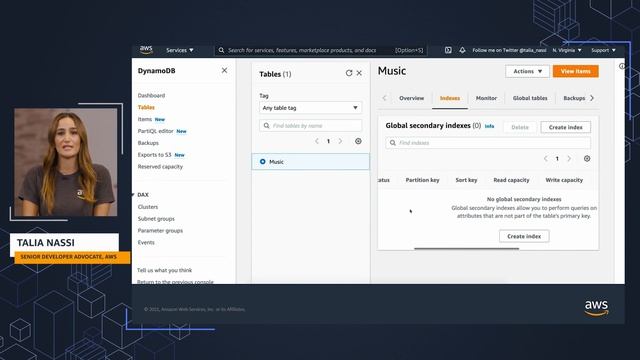Open PartiQL editor in the sidebar
This screenshot has width=640, height=360.
156,131
